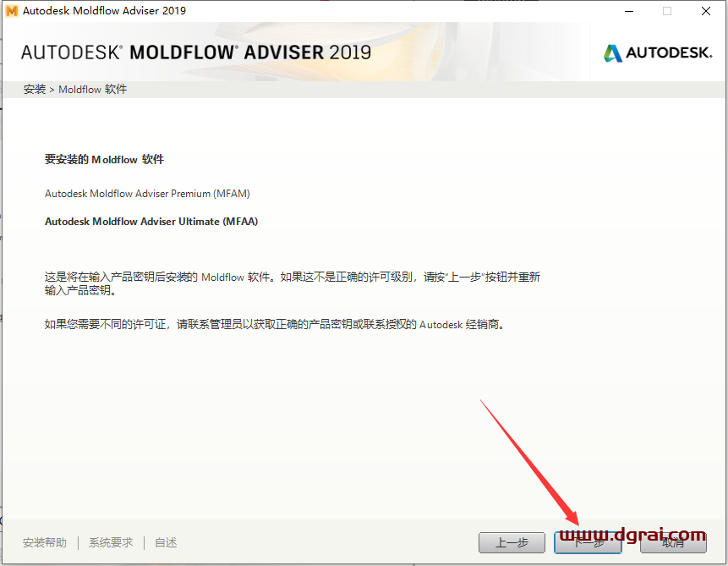Minimize the installer window
The width and height of the screenshot is (728, 566).
629,11
